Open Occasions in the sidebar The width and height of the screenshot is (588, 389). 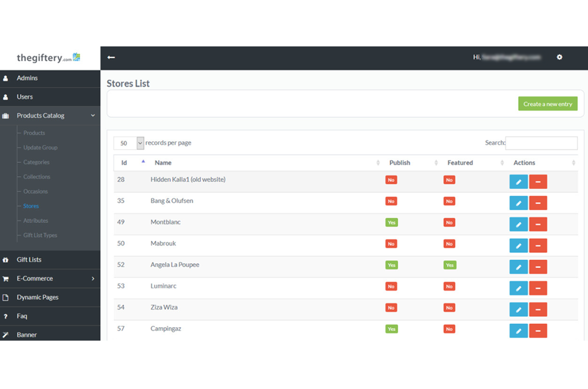(x=36, y=192)
